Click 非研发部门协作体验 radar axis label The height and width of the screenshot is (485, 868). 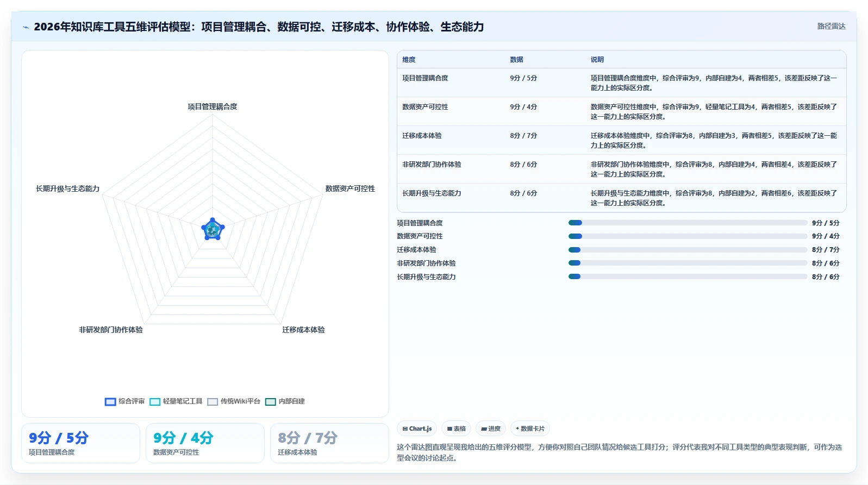click(111, 330)
